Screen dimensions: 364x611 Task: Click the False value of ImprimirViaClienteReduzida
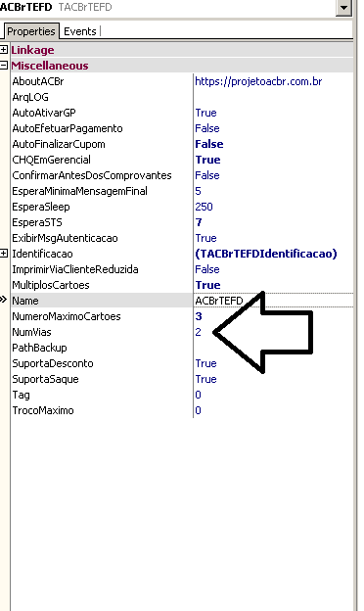(207, 269)
